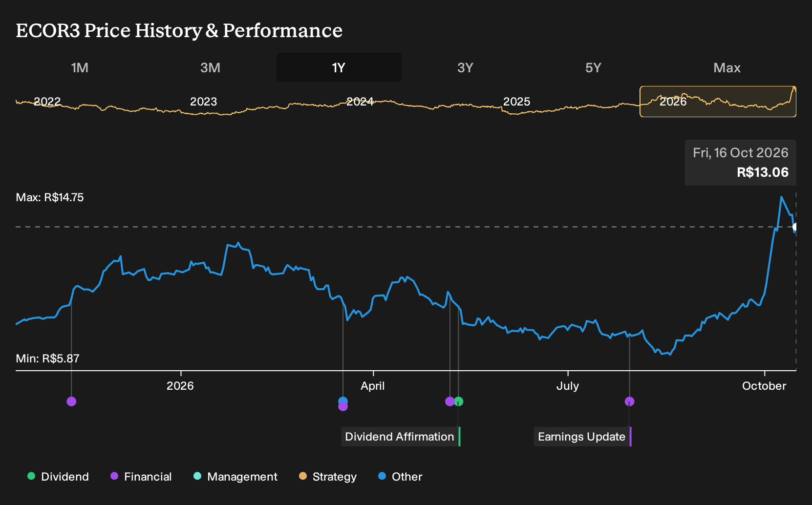This screenshot has width=812, height=505.
Task: Select the 1M time range tab
Action: point(80,67)
